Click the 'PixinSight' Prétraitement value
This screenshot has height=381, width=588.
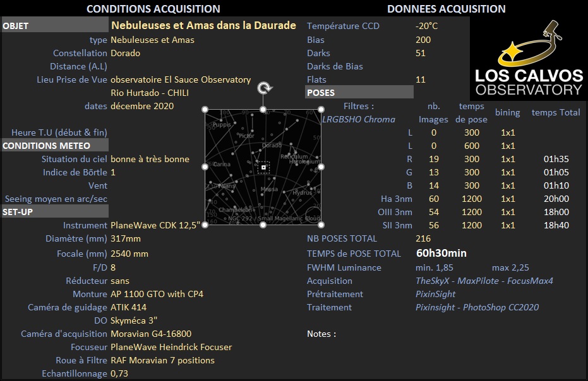coord(435,294)
